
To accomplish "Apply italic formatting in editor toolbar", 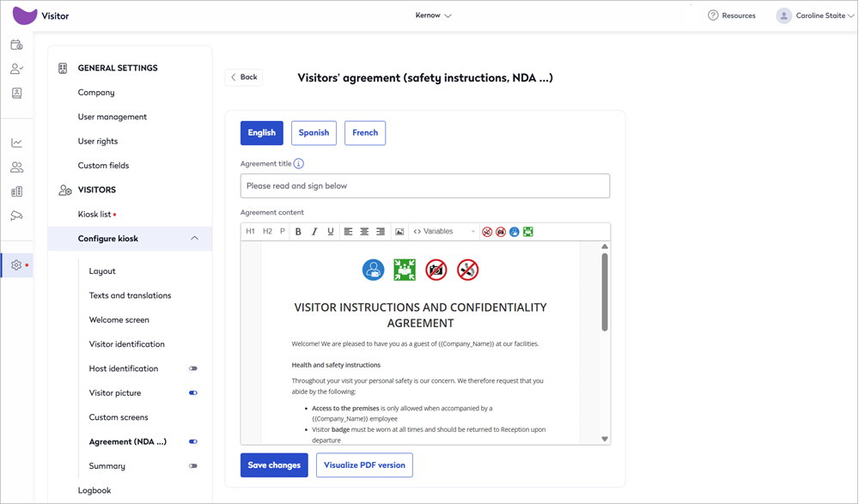I will tap(314, 232).
